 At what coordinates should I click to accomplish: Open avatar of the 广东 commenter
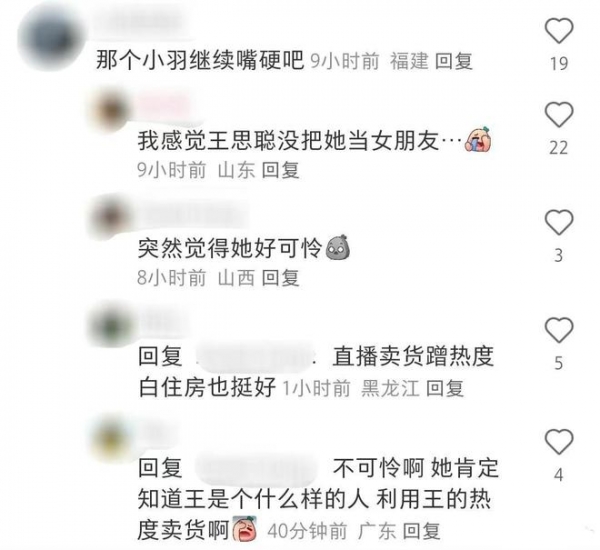coord(111,437)
